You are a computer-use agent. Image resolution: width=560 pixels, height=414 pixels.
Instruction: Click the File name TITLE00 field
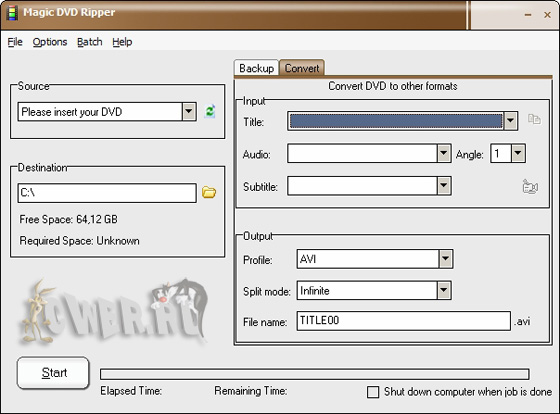pyautogui.click(x=404, y=320)
